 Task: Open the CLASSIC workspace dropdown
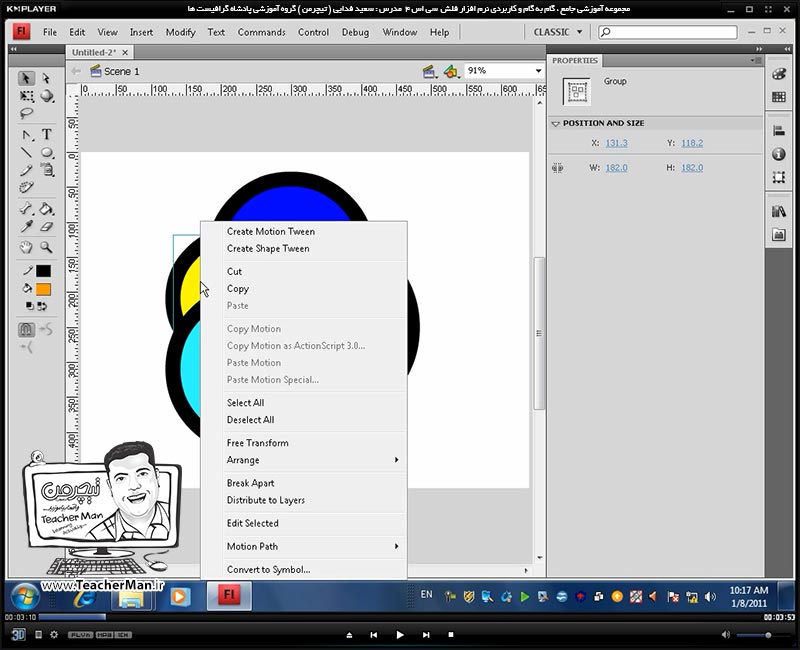click(558, 32)
